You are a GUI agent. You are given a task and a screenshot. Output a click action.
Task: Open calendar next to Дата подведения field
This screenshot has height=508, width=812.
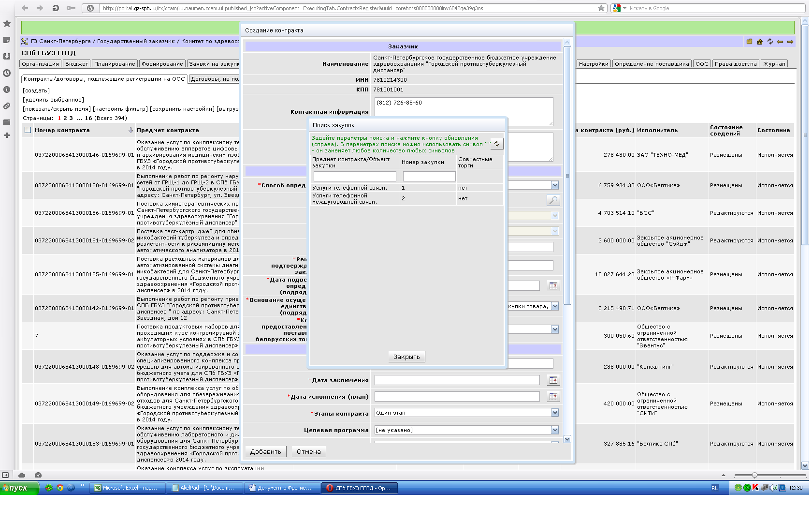click(553, 285)
